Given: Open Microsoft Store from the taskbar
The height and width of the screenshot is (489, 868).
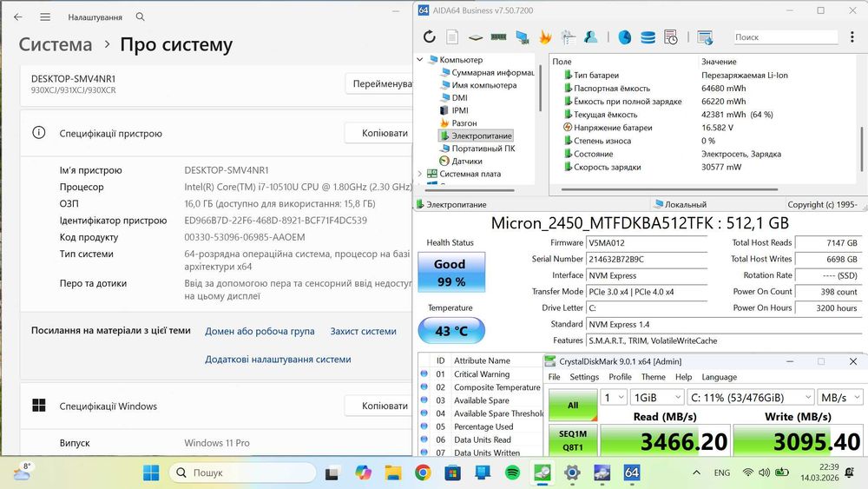Looking at the screenshot, I should tap(453, 472).
